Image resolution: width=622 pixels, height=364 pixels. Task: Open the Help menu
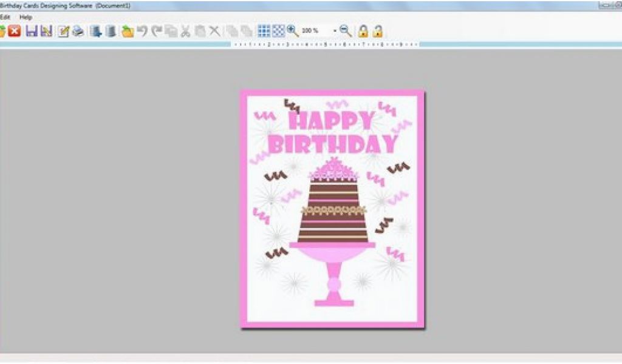coord(26,18)
